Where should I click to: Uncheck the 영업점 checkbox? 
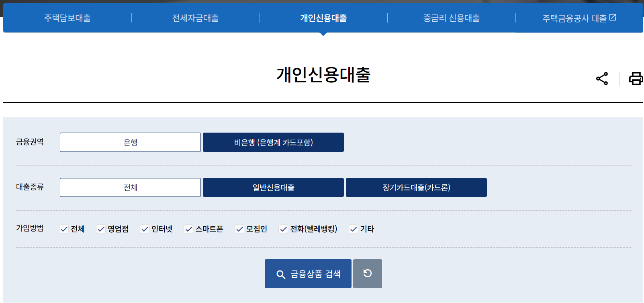click(x=101, y=229)
